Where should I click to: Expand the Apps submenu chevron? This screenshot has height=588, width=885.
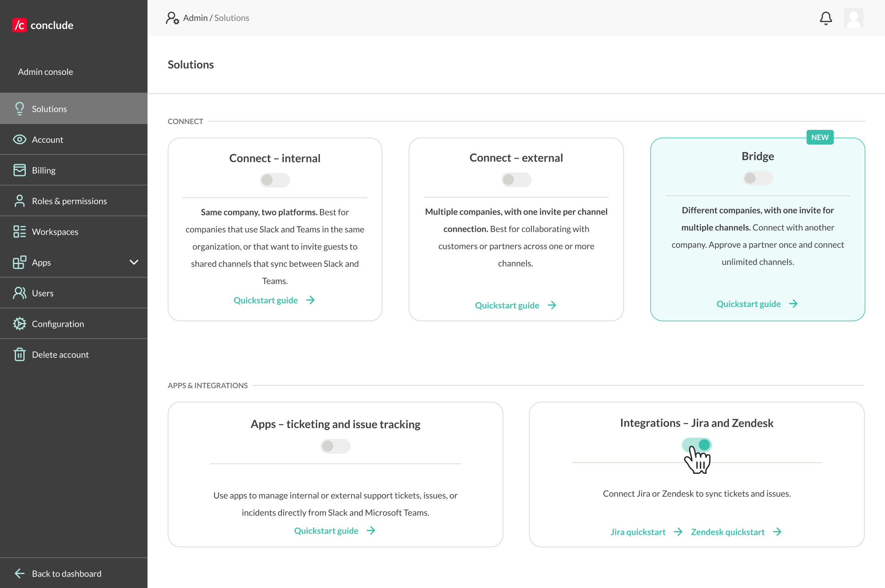(134, 262)
